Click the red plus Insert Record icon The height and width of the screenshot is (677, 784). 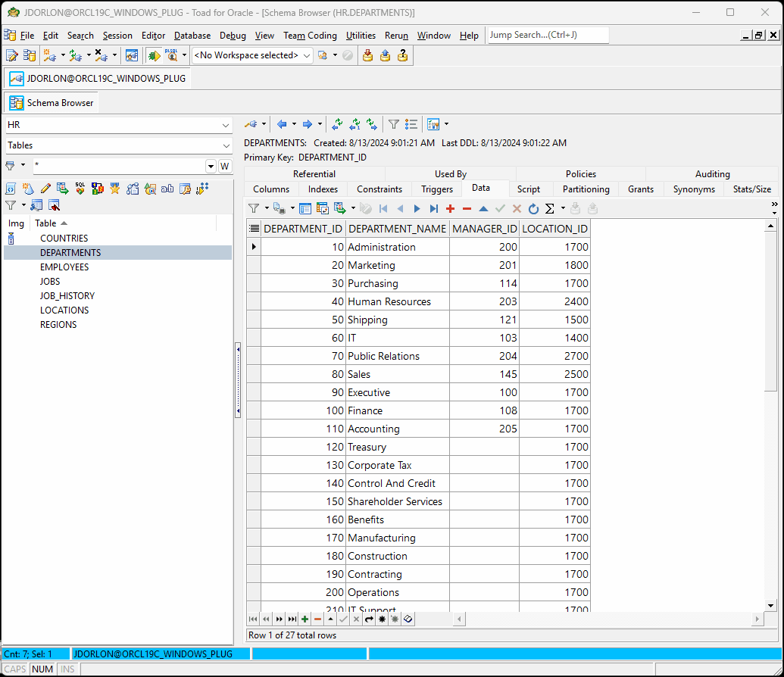[451, 208]
